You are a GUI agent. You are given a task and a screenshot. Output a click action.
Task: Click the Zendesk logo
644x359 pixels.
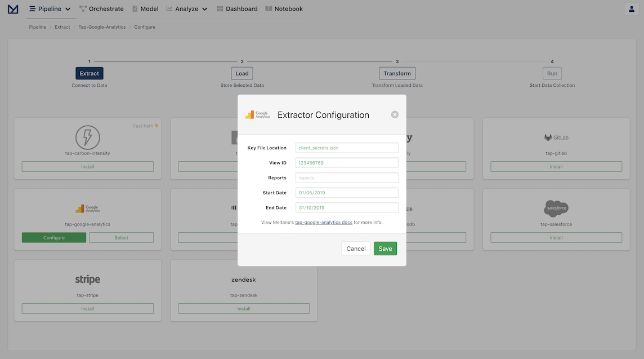[244, 280]
